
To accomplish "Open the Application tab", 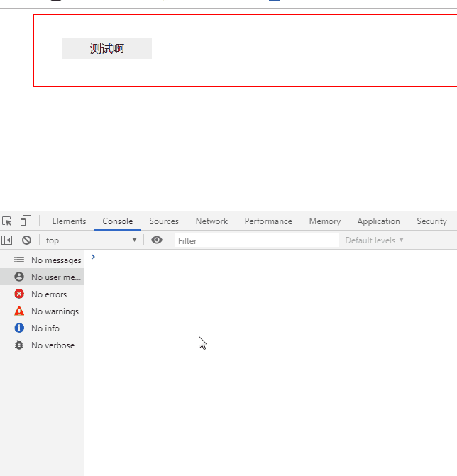I will coord(378,221).
